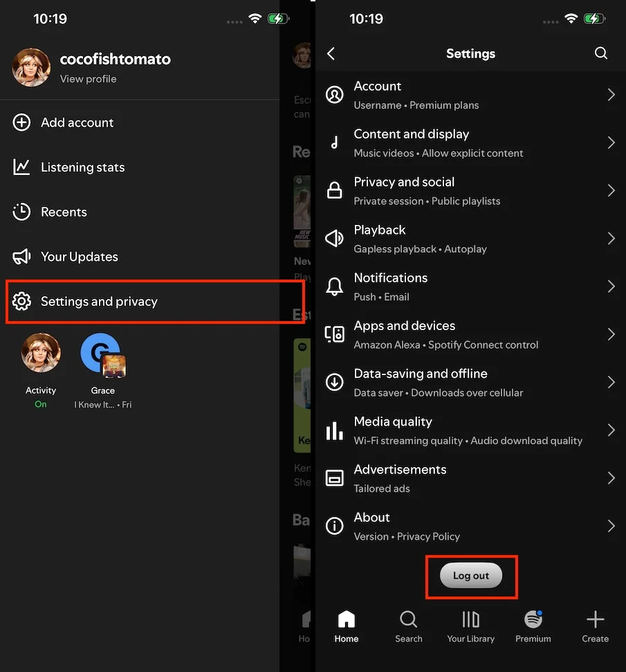Expand the Playback row chevron
This screenshot has height=672, width=626.
[611, 238]
